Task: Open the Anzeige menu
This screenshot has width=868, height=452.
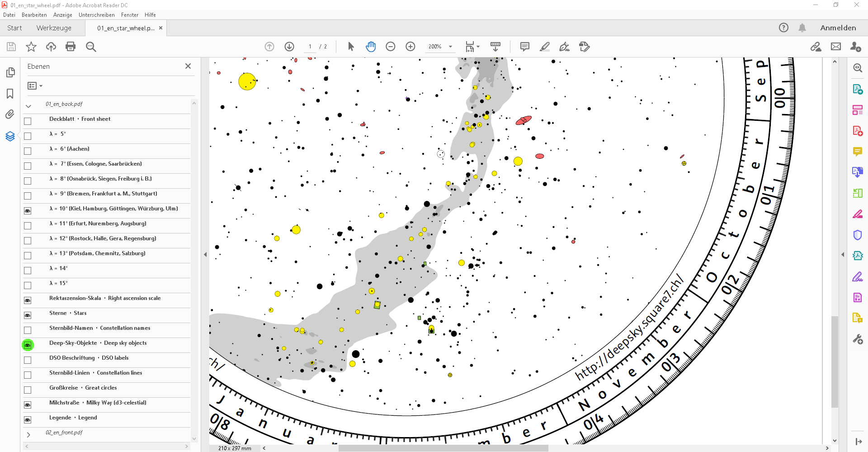Action: click(63, 15)
